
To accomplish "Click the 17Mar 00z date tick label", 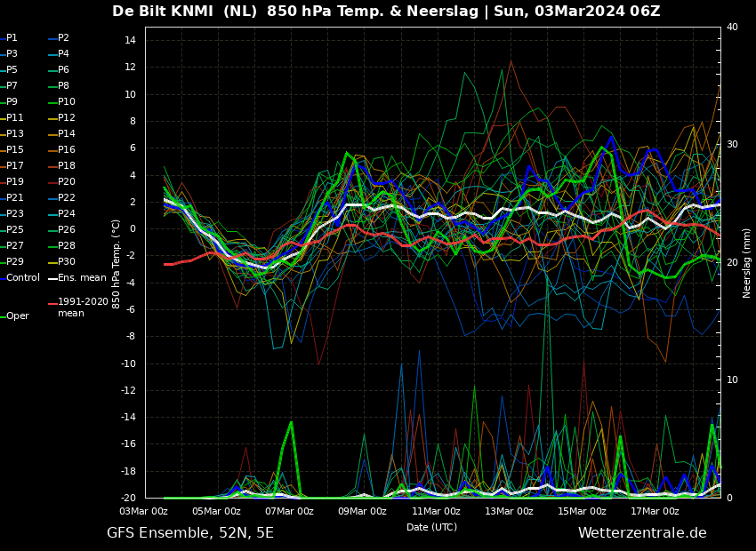I will 655,511.
